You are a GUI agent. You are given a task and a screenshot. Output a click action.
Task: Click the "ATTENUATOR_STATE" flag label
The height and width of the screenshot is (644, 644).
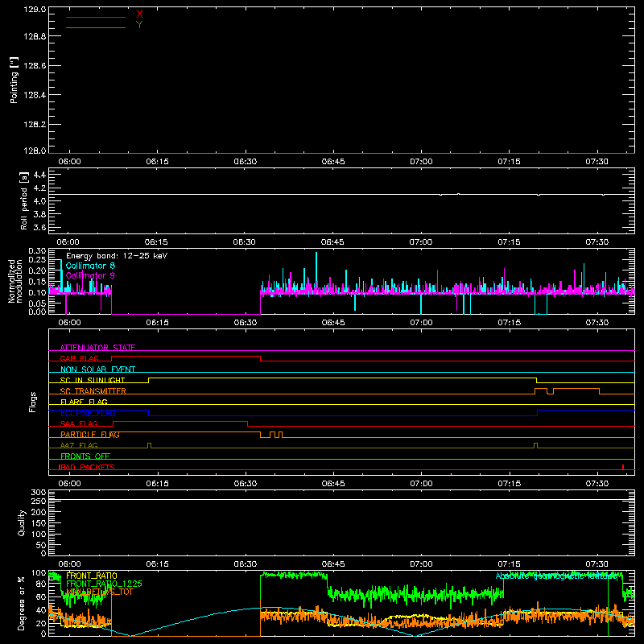97,348
